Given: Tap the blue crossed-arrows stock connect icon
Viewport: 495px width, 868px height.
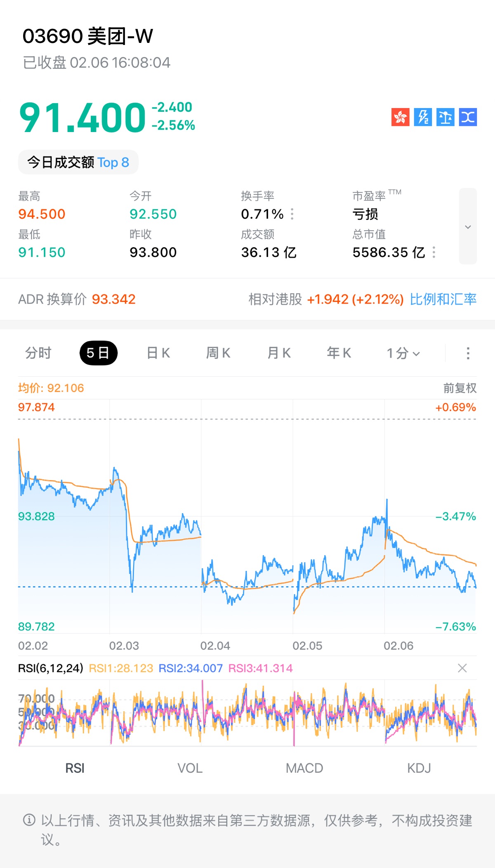Looking at the screenshot, I should pyautogui.click(x=468, y=117).
